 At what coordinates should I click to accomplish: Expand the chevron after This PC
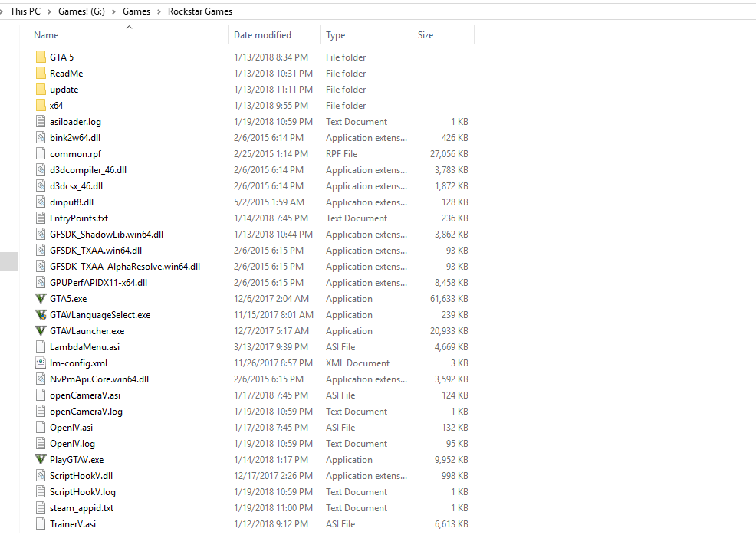[49, 11]
